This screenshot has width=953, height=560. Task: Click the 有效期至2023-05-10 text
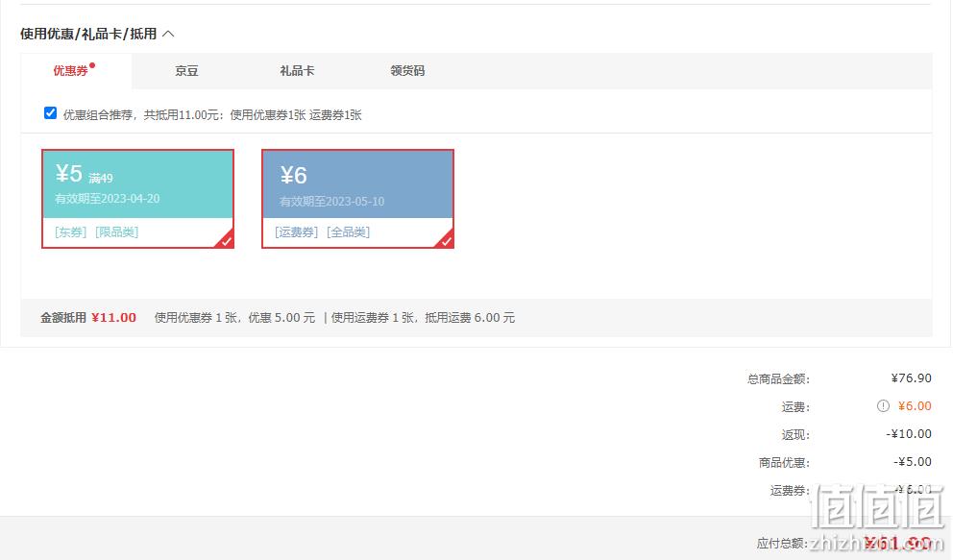coord(331,202)
